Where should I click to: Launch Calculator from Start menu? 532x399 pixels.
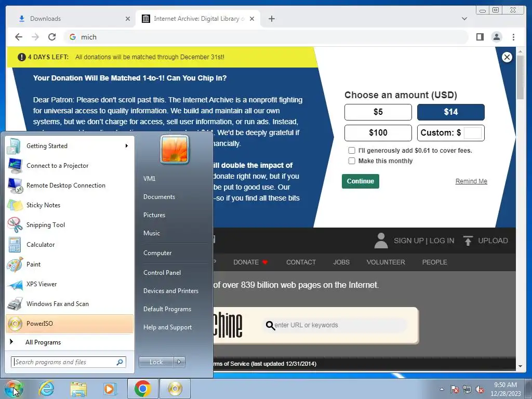(x=70, y=244)
